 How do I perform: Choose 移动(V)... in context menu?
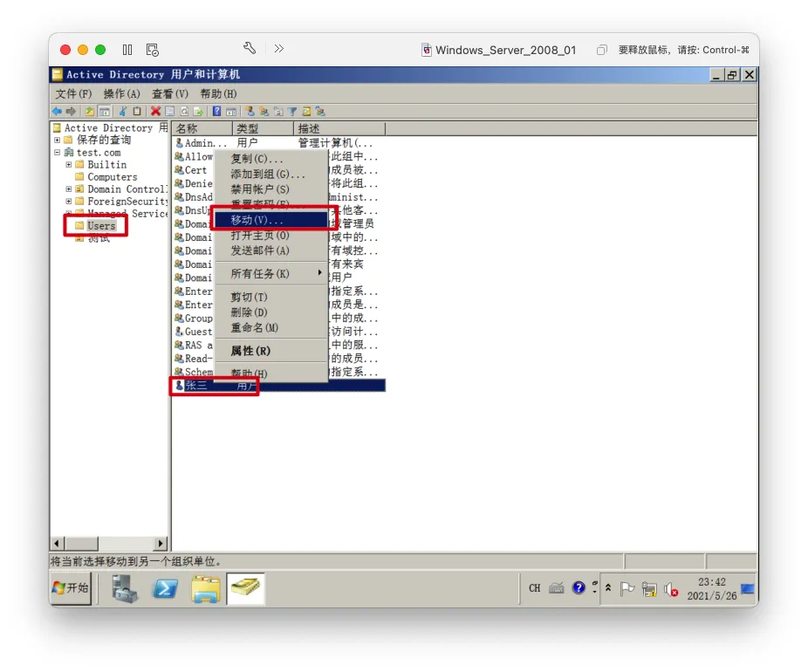tap(271, 220)
